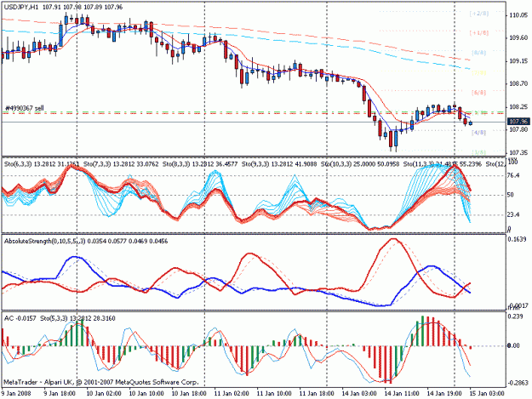This screenshot has height=399, width=532.
Task: Select the [3/8] Murrey level label
Action: [478, 152]
